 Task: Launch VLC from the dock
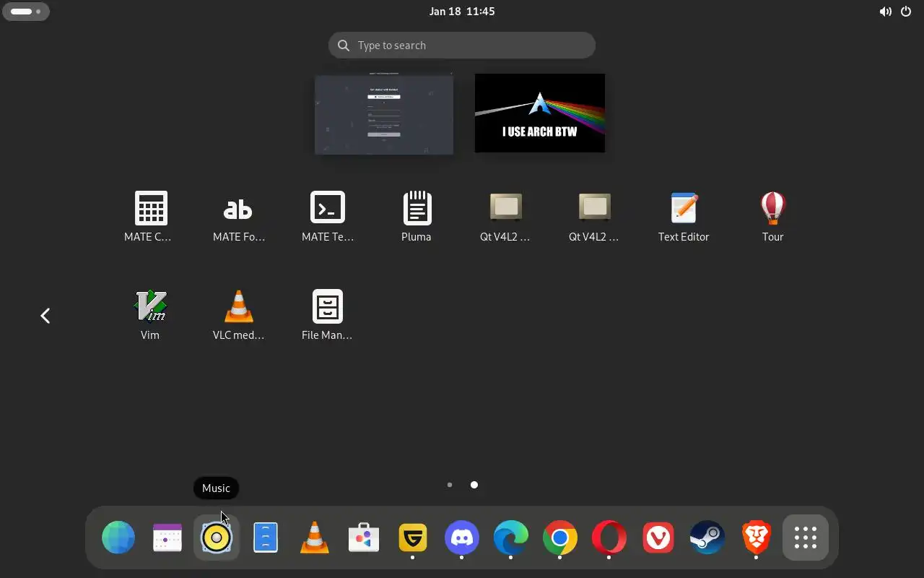tap(315, 538)
